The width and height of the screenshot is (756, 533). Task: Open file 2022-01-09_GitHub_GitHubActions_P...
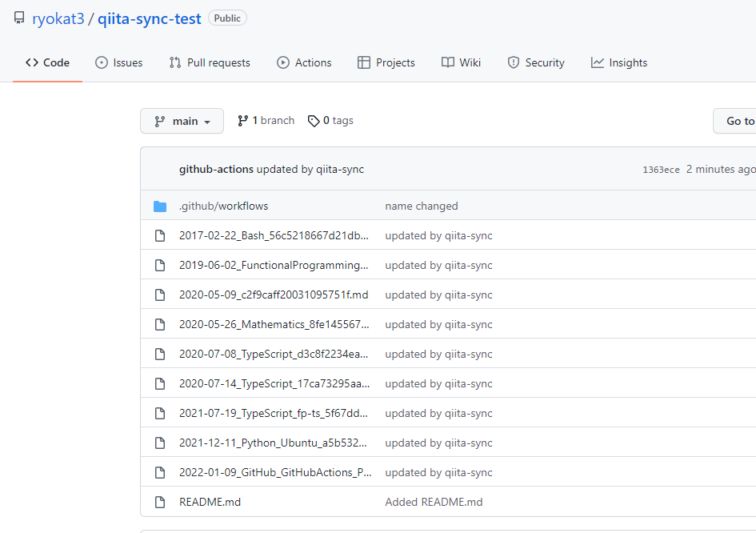click(275, 472)
